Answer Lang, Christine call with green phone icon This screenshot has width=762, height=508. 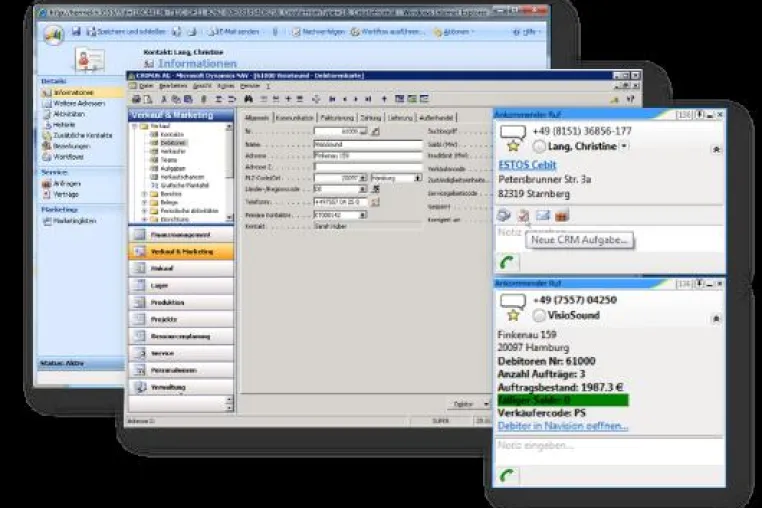tap(507, 263)
